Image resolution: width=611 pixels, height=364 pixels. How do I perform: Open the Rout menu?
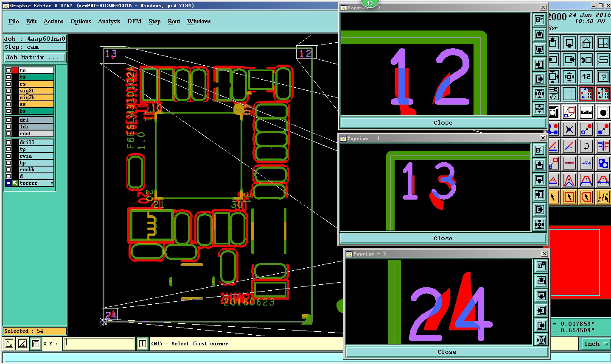click(174, 21)
